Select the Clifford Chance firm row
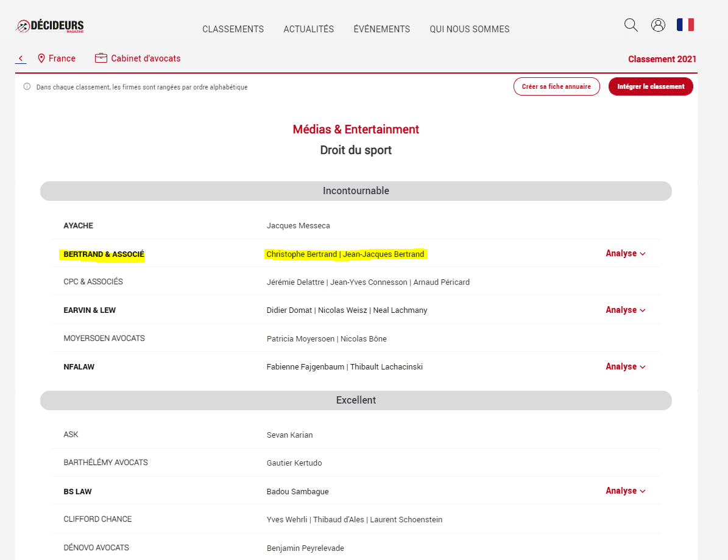This screenshot has width=728, height=560. point(97,519)
